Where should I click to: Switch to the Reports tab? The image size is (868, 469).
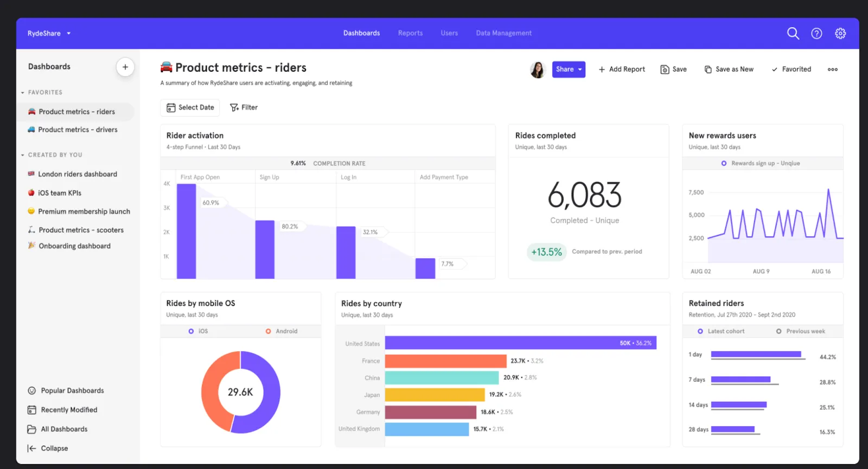[x=410, y=33]
